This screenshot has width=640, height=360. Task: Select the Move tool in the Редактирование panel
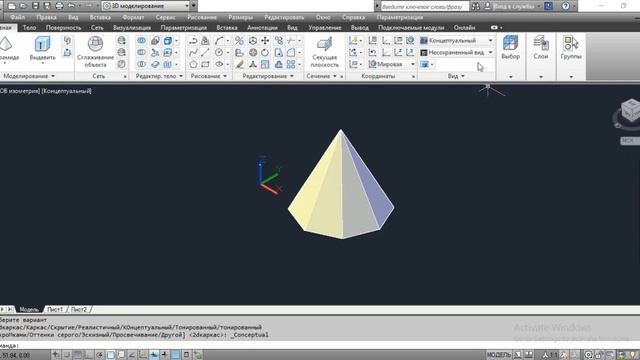(x=265, y=40)
